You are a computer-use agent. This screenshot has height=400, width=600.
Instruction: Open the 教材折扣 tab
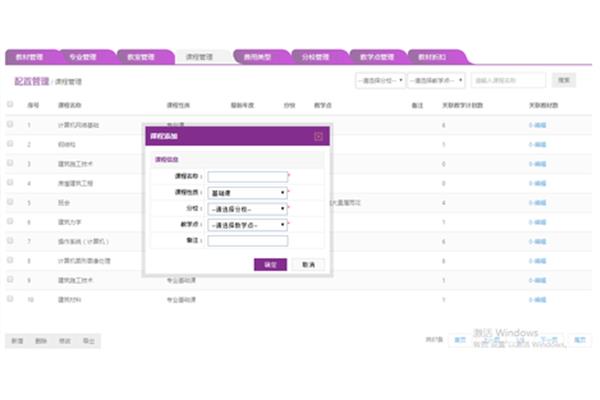(432, 57)
